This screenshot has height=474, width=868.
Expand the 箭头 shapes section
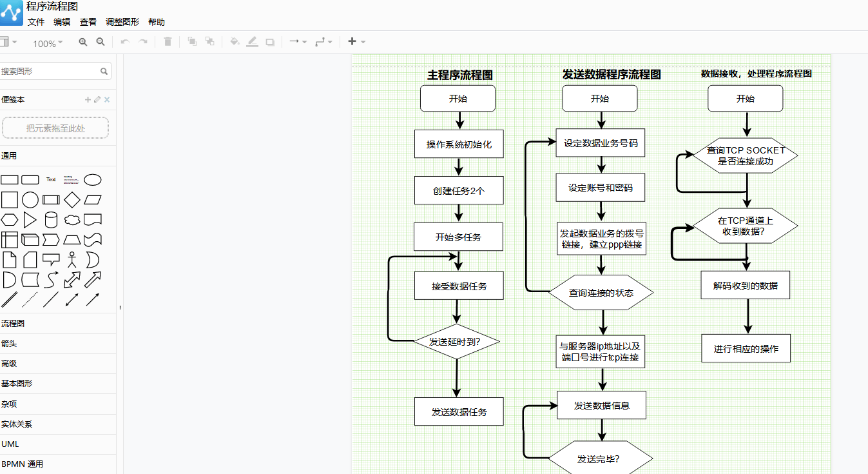pyautogui.click(x=58, y=344)
